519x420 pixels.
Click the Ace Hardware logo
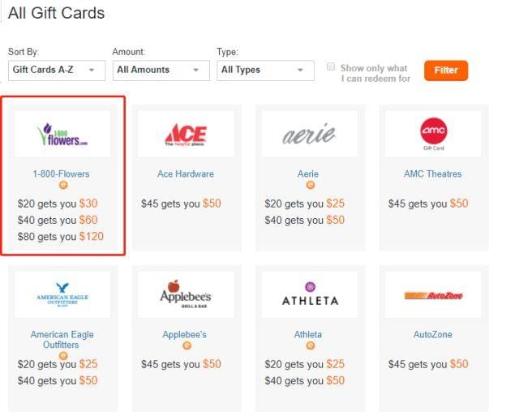click(x=186, y=134)
